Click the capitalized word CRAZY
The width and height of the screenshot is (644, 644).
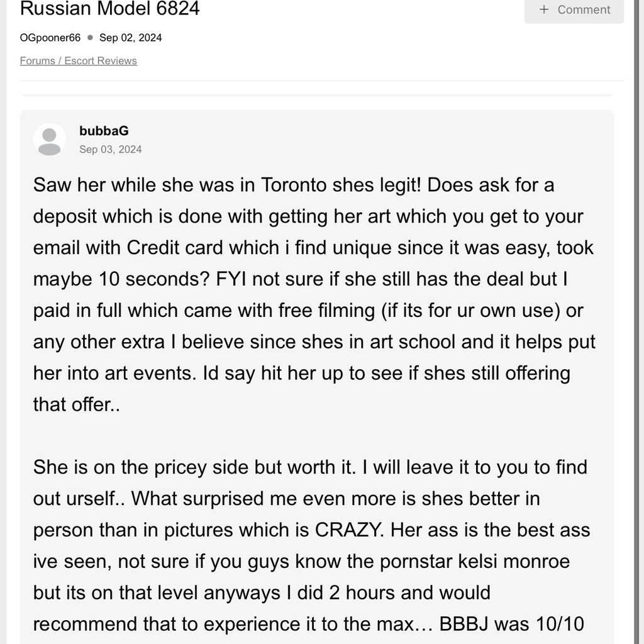click(x=348, y=530)
